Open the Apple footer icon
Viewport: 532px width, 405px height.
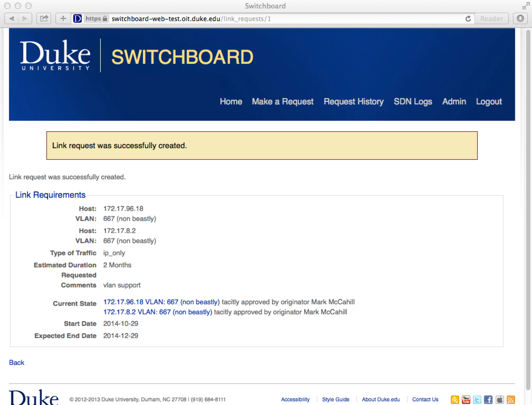point(500,399)
